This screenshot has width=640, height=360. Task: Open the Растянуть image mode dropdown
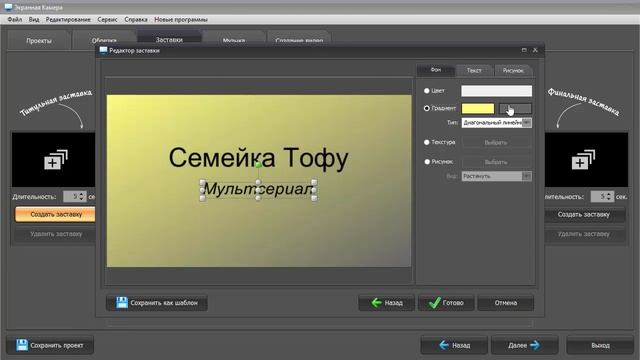pos(527,176)
